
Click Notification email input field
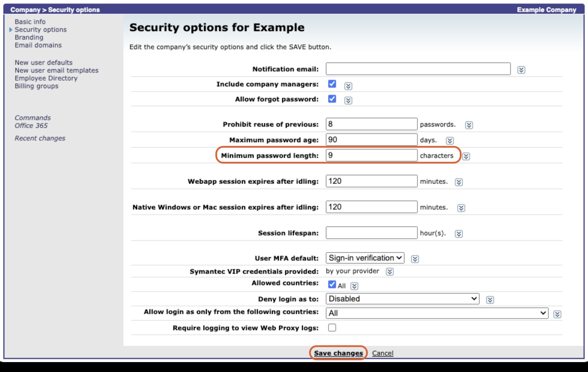[x=418, y=69]
